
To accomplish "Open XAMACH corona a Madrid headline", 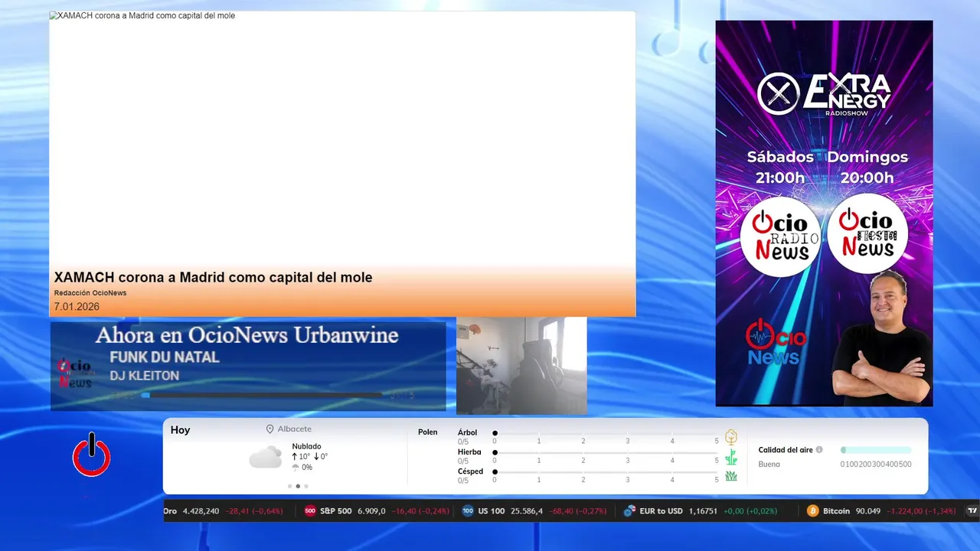I will click(x=213, y=277).
